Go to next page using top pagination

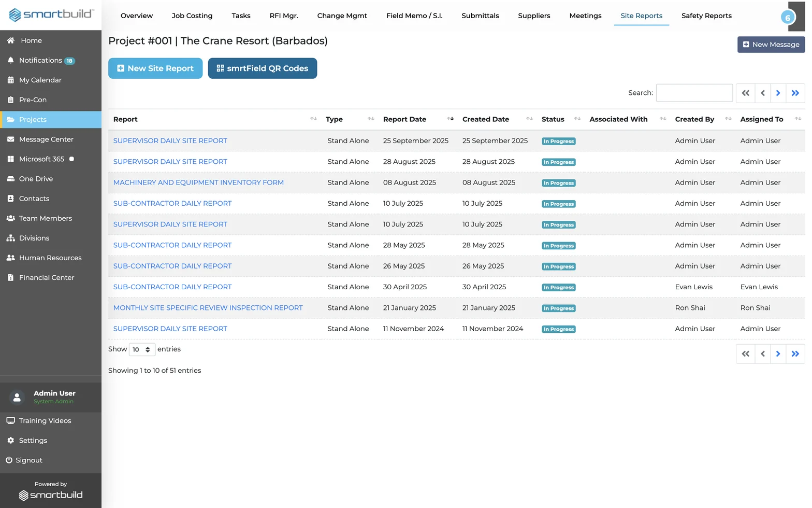(778, 93)
